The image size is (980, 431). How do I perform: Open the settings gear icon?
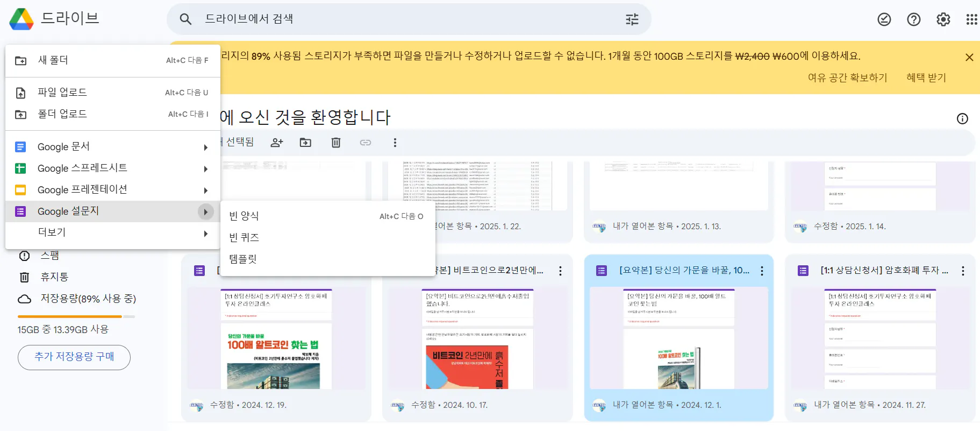tap(943, 19)
